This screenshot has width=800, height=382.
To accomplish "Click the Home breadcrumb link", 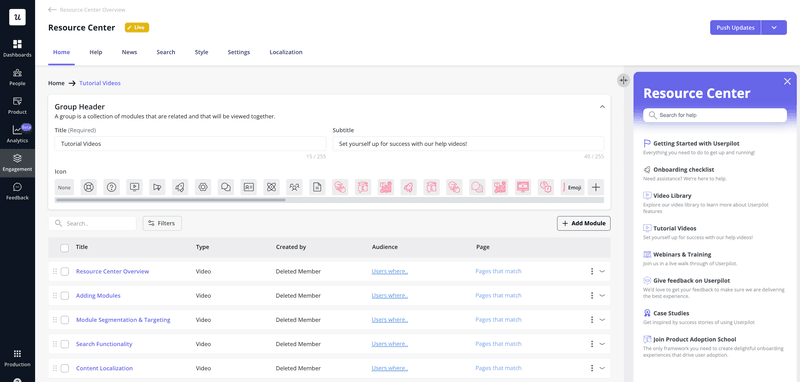I will (x=56, y=83).
